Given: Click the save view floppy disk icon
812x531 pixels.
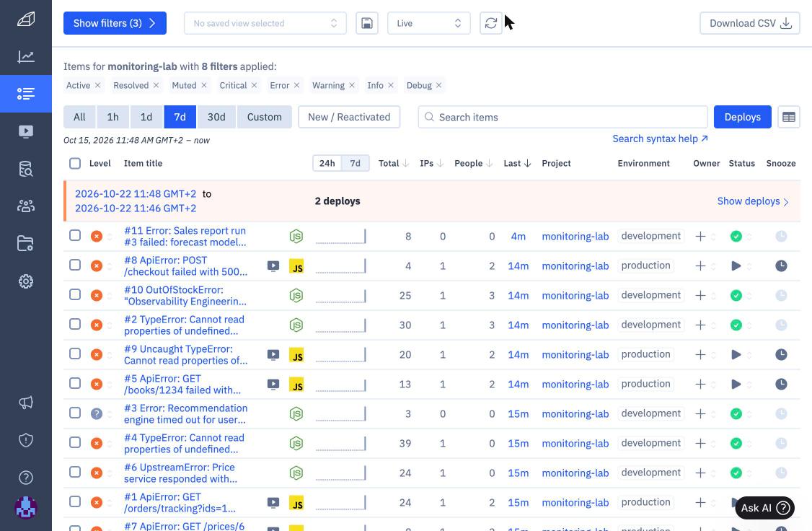Looking at the screenshot, I should point(366,23).
